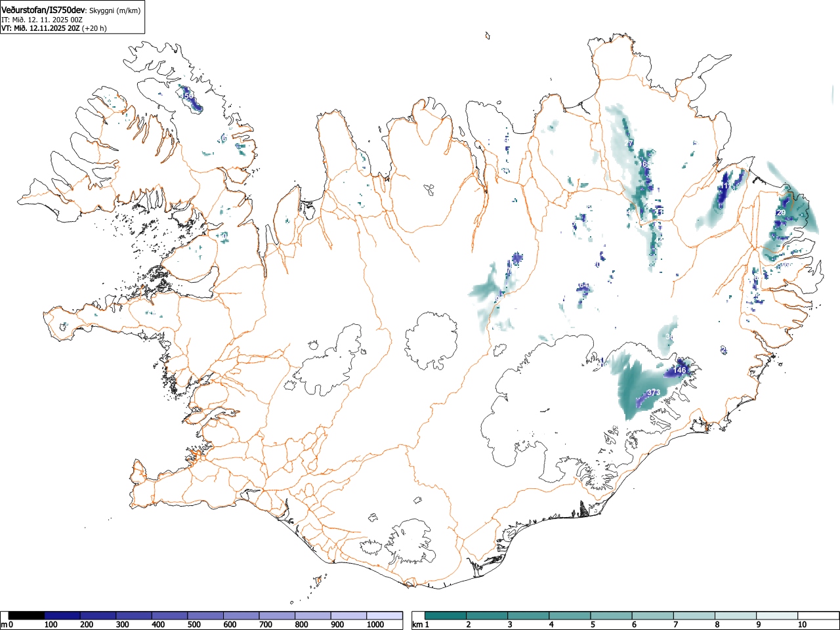
Task: Choose the 4–5 km legend color segment
Action: (570, 616)
